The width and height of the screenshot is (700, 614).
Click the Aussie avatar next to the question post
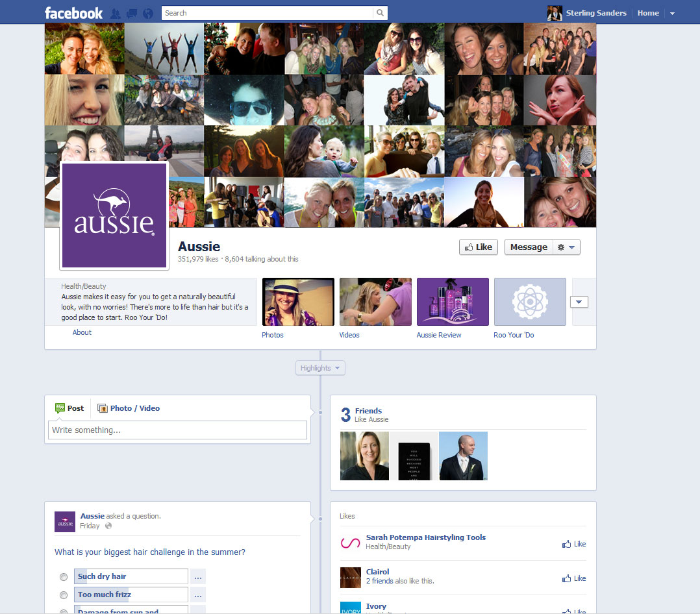(x=65, y=522)
